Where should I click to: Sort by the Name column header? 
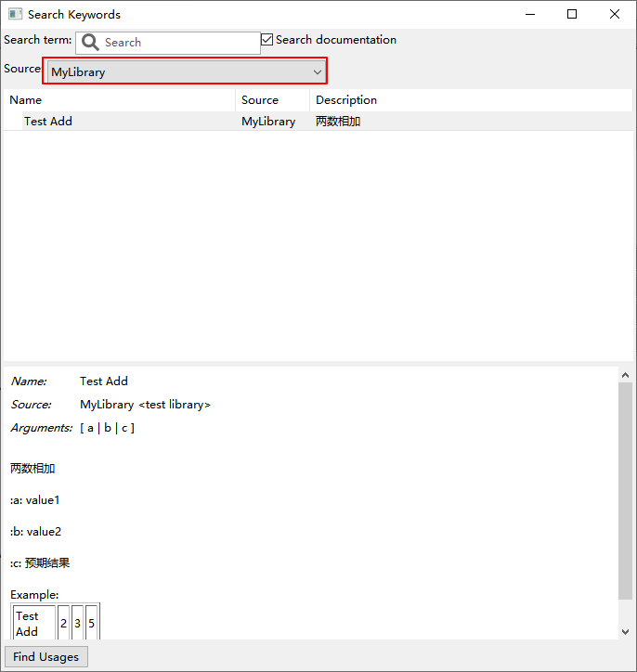click(x=119, y=100)
